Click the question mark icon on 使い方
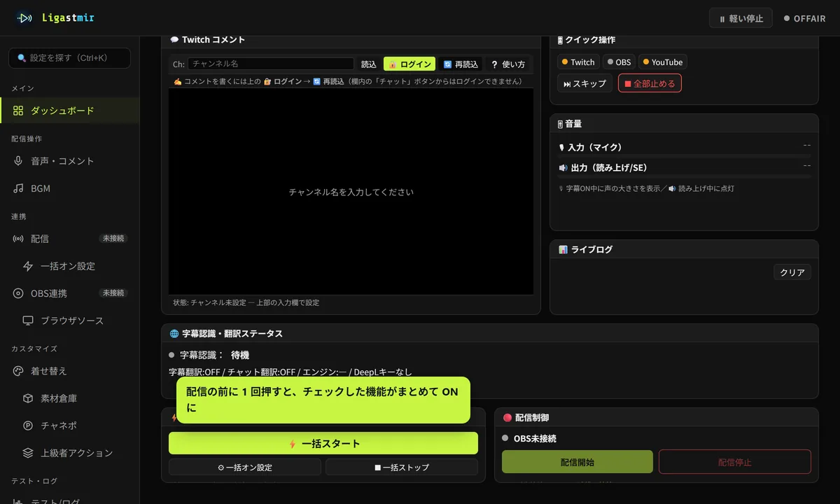 coord(494,64)
